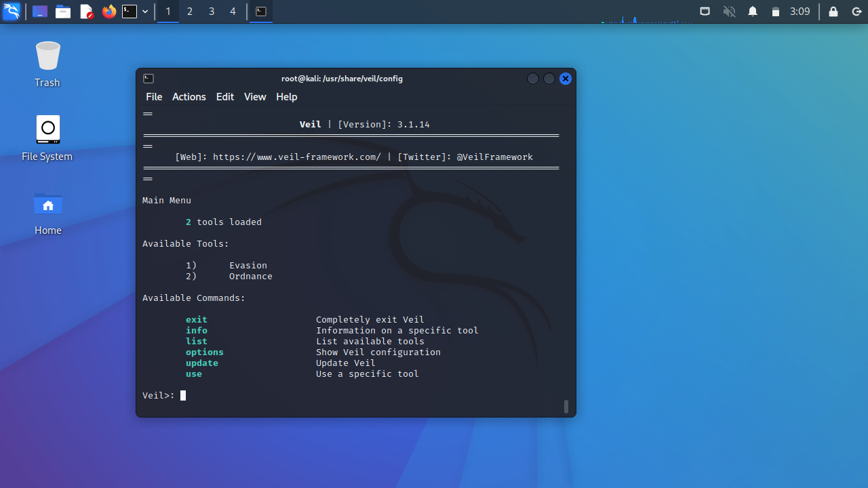Open the Edit menu in terminal
Viewport: 868px width, 488px height.
(x=225, y=97)
